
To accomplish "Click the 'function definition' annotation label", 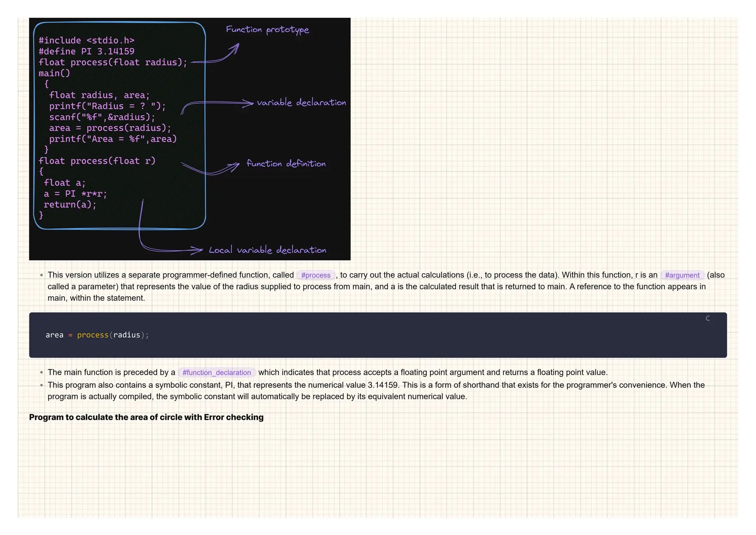I will (x=286, y=163).
